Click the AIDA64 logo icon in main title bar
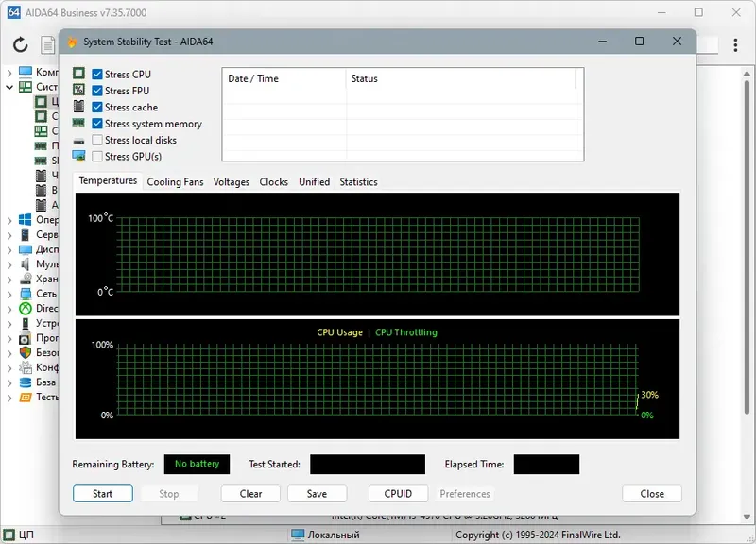 point(13,12)
